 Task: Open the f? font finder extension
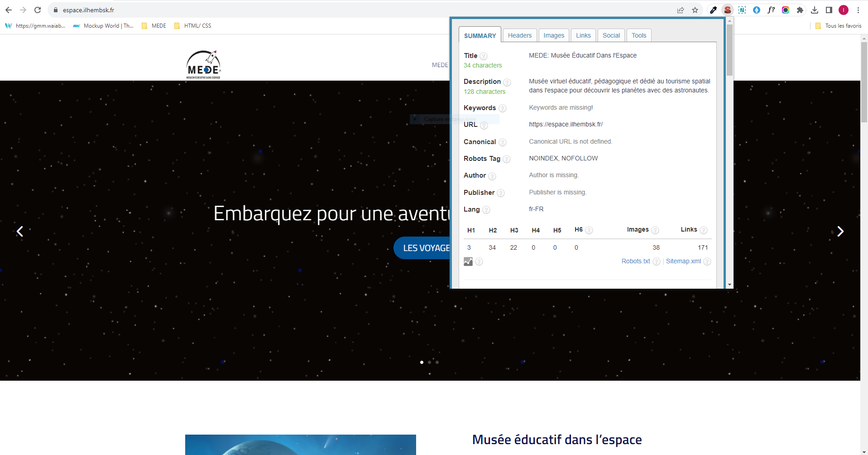771,10
